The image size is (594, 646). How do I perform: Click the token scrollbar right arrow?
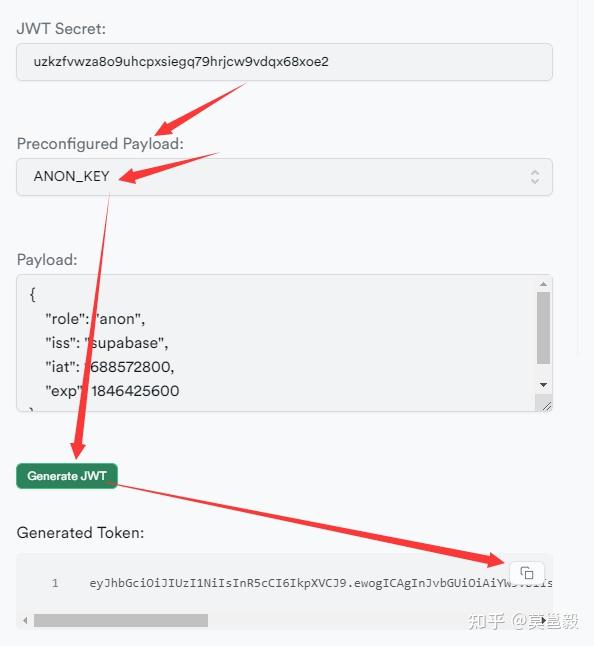pos(544,620)
